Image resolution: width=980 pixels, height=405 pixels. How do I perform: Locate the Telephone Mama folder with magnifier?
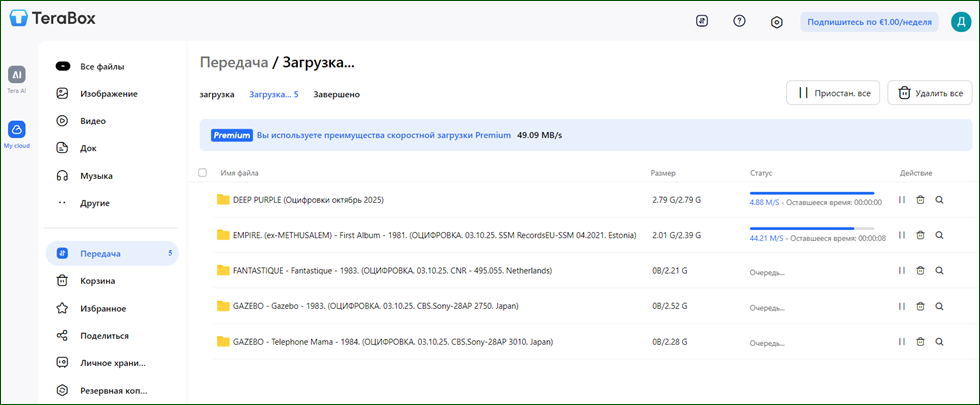939,342
